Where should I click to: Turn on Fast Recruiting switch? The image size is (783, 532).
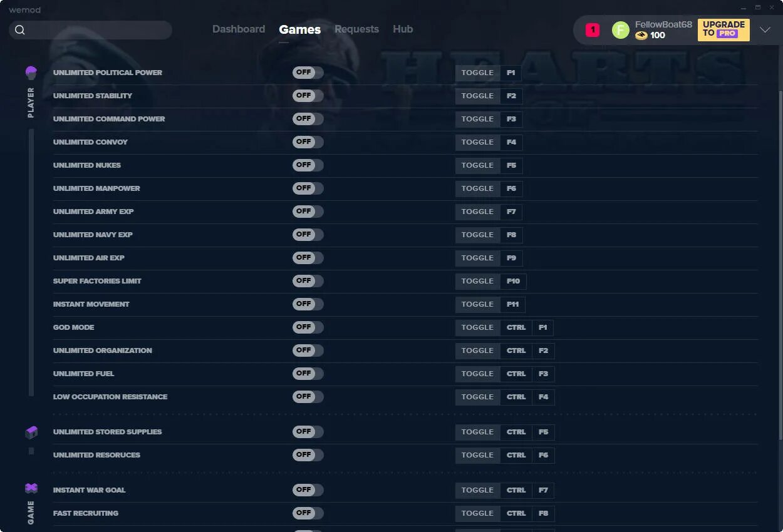pyautogui.click(x=308, y=513)
